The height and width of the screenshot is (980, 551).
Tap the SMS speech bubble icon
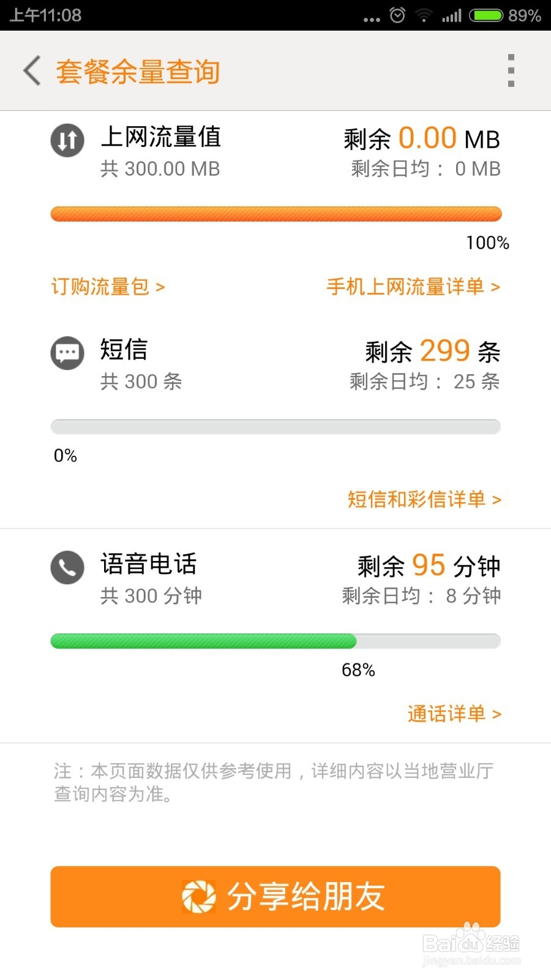(67, 353)
